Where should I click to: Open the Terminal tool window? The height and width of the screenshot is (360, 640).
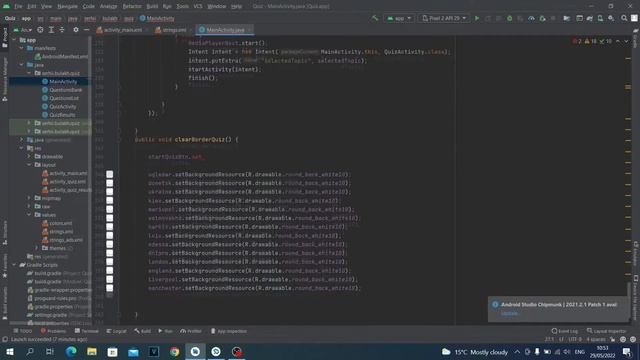click(x=87, y=331)
